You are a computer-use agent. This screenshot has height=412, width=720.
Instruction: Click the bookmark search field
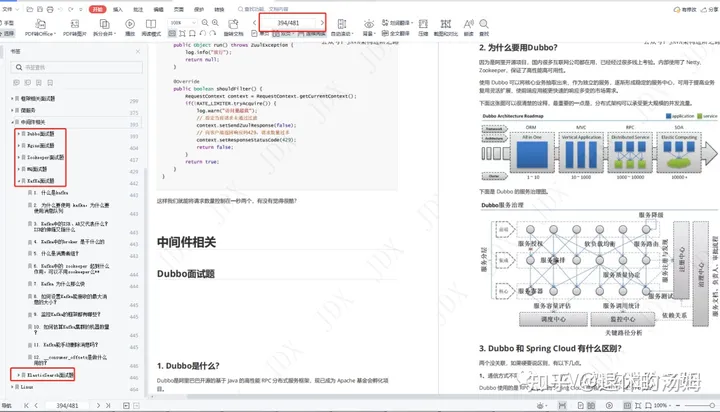click(x=77, y=67)
